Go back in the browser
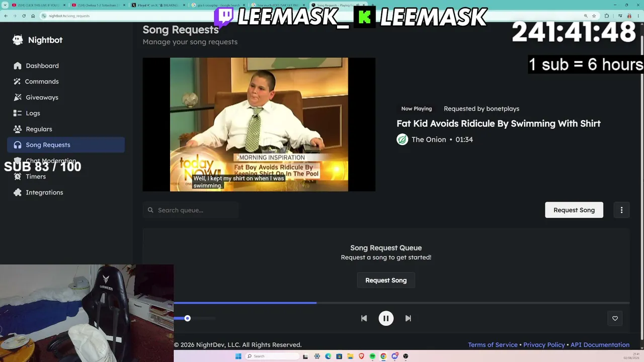 (x=6, y=16)
